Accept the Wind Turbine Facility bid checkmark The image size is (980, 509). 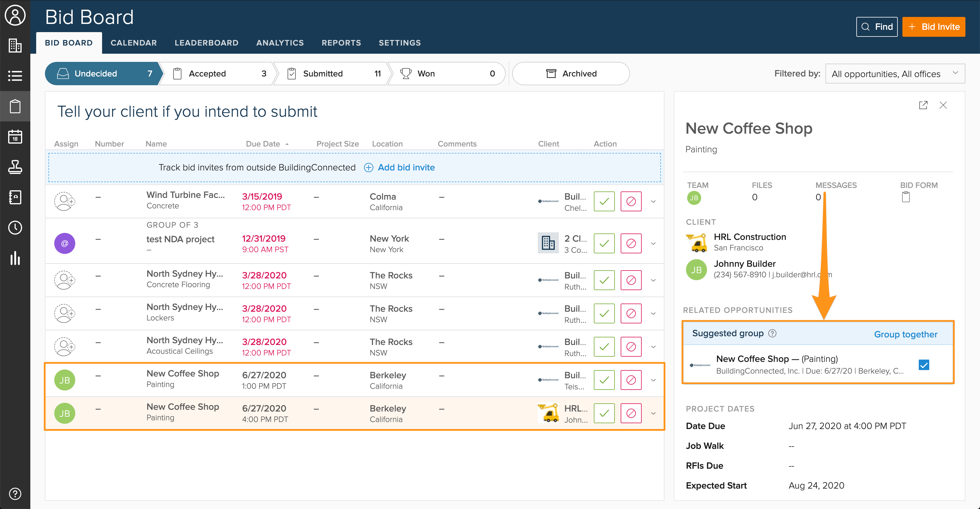coord(604,201)
